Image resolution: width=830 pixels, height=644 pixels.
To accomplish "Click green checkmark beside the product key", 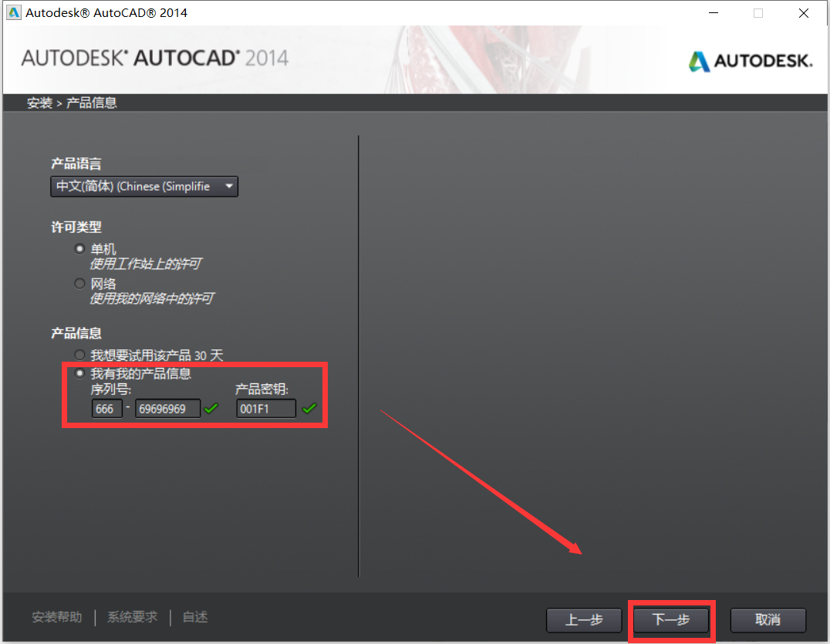I will (x=309, y=408).
